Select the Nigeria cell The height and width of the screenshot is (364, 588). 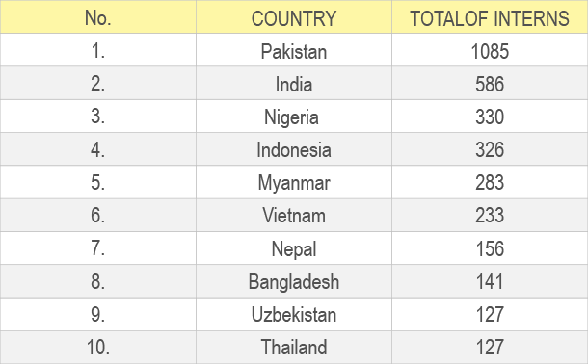tap(294, 117)
